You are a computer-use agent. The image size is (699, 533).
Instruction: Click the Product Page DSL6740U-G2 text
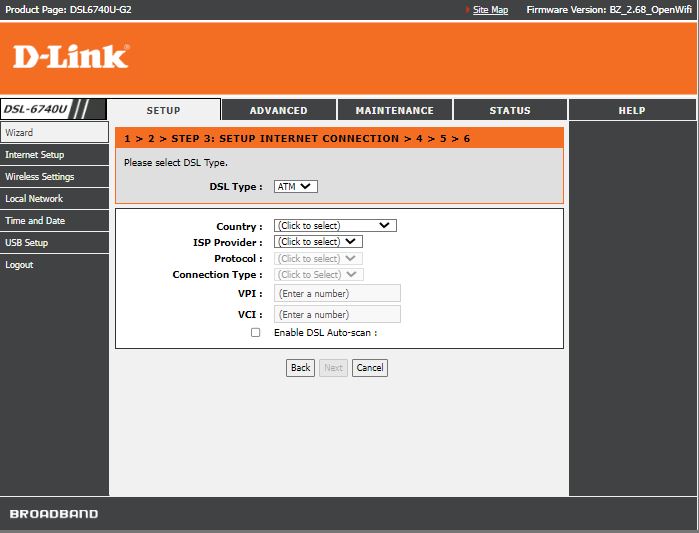coord(68,9)
